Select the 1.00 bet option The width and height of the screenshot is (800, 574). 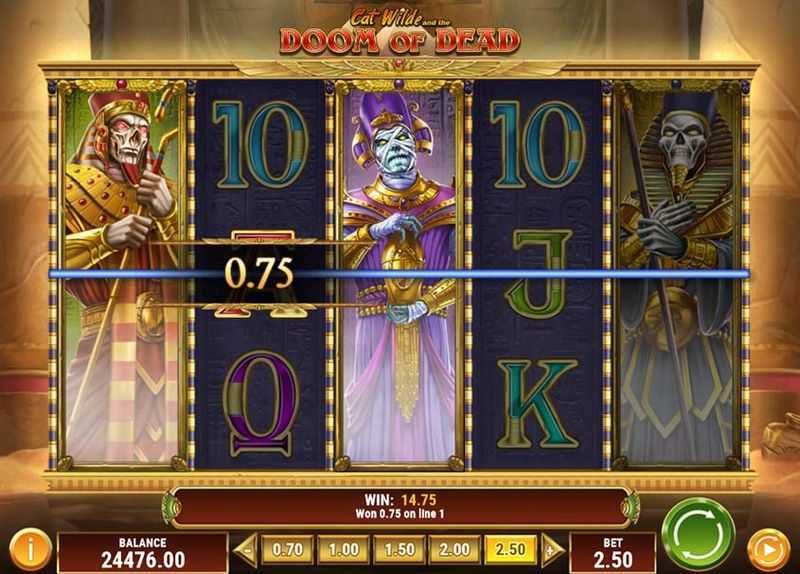[x=343, y=550]
